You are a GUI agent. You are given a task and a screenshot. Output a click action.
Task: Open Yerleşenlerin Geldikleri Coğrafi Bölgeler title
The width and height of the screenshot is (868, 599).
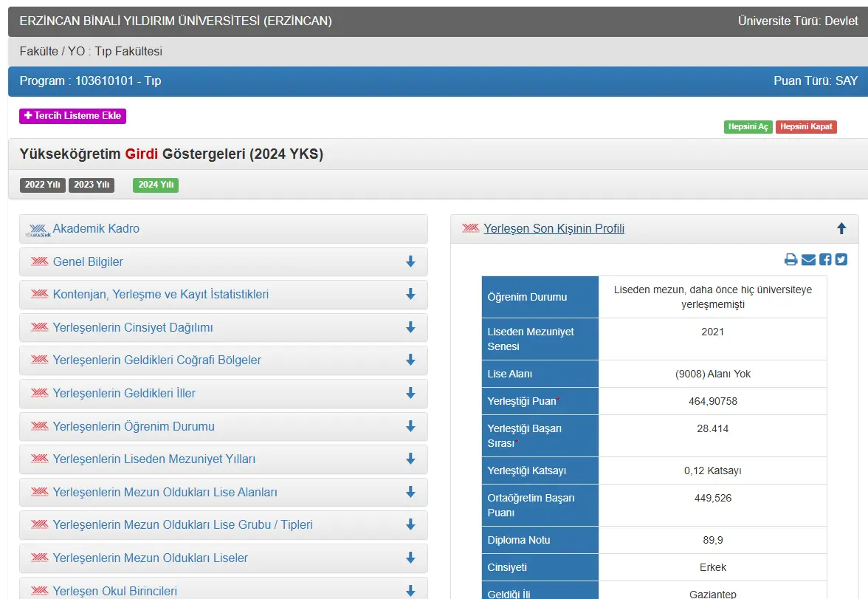(156, 360)
